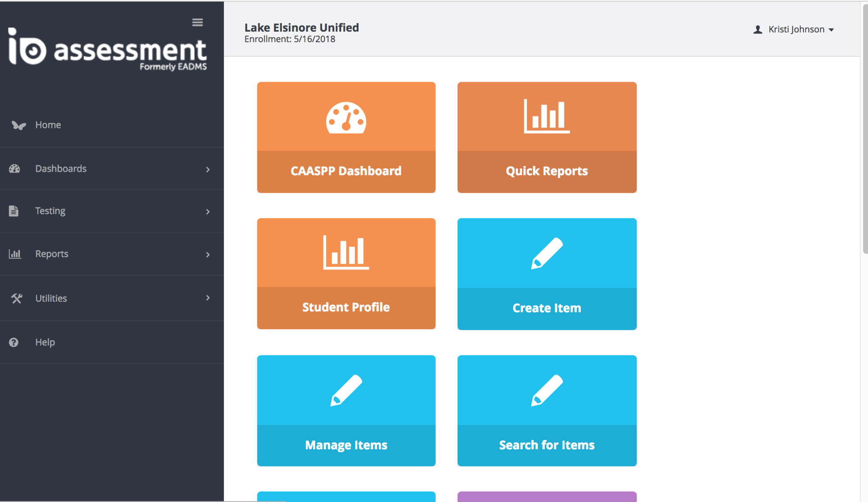Viewport: 868px width, 502px height.
Task: Click the pencil icon on Create Item tile
Action: [x=547, y=253]
